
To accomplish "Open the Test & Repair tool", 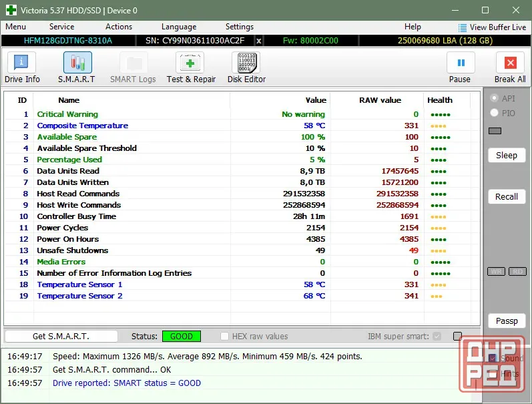I will point(191,67).
